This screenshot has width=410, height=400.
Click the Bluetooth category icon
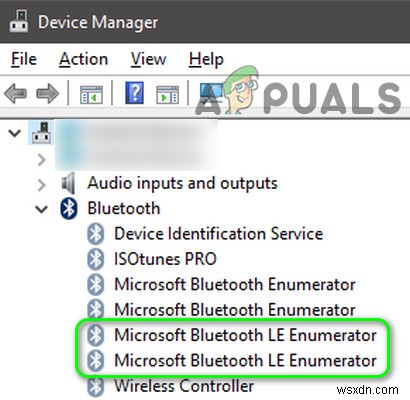(x=69, y=208)
